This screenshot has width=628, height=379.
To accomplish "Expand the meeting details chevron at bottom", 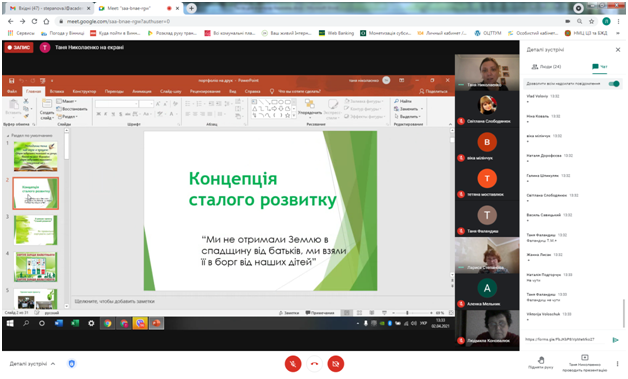I will (x=53, y=364).
